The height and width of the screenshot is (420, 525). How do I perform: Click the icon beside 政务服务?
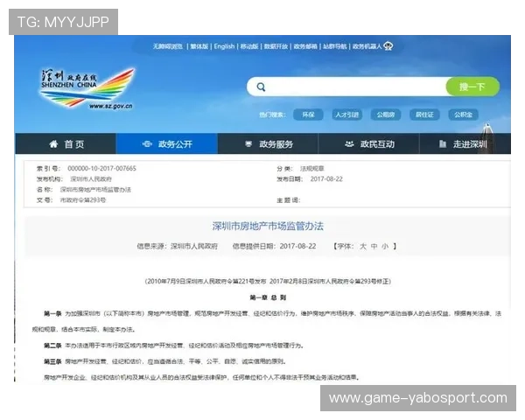[x=248, y=144]
